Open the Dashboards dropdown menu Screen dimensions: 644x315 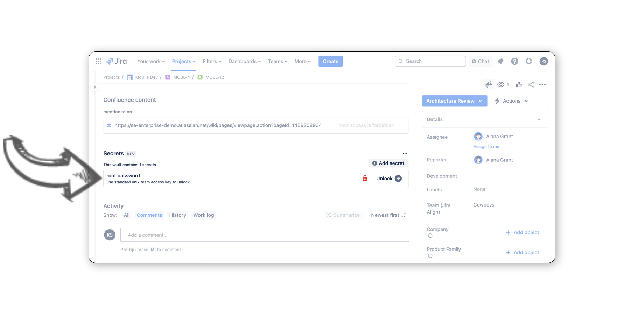(x=245, y=61)
